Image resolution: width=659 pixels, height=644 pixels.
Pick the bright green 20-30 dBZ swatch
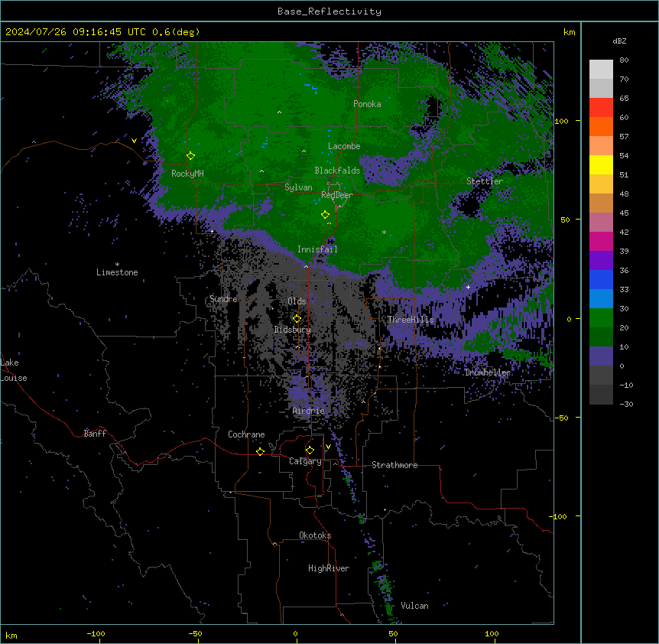[x=601, y=318]
